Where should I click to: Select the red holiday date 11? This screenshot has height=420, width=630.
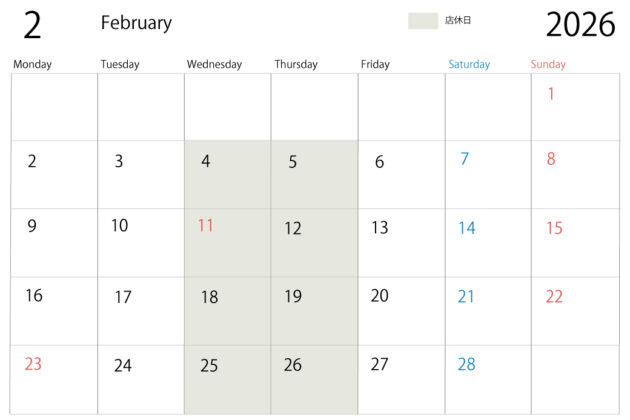point(206,226)
